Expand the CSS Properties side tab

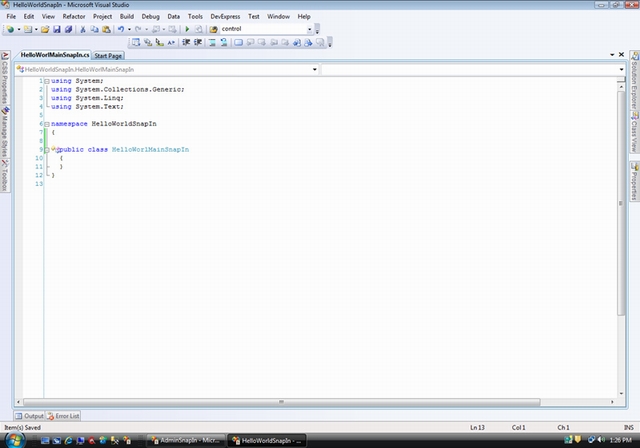click(x=4, y=78)
